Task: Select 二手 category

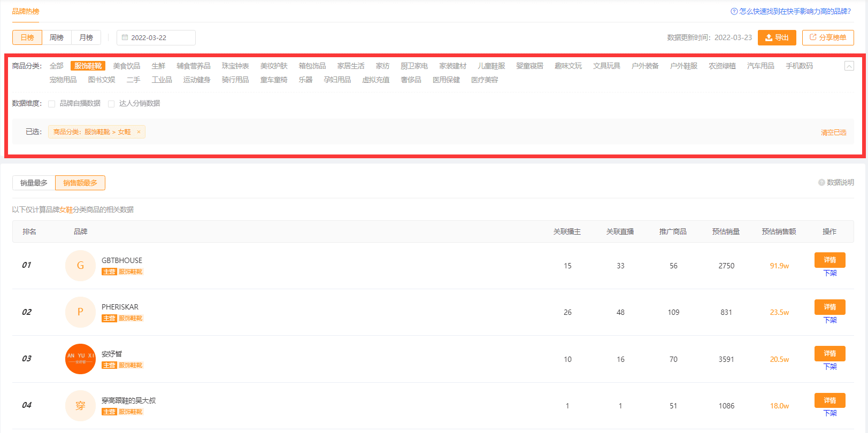Action: click(x=133, y=80)
